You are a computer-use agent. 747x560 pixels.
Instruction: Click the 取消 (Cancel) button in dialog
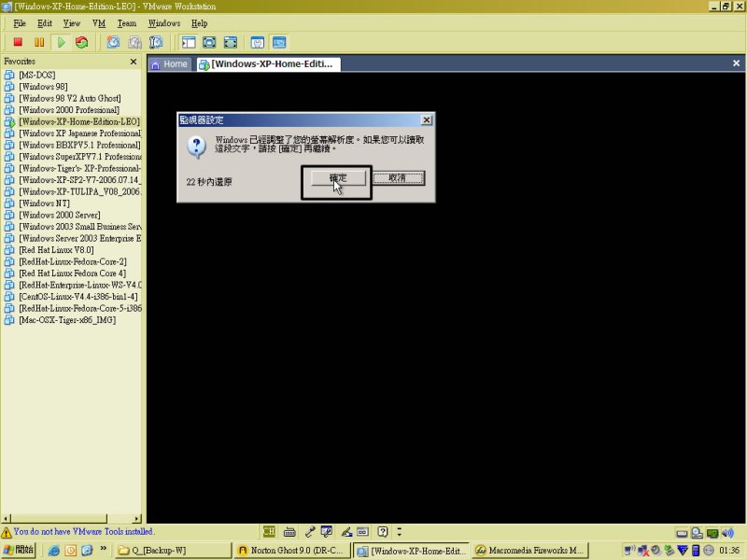pyautogui.click(x=398, y=178)
